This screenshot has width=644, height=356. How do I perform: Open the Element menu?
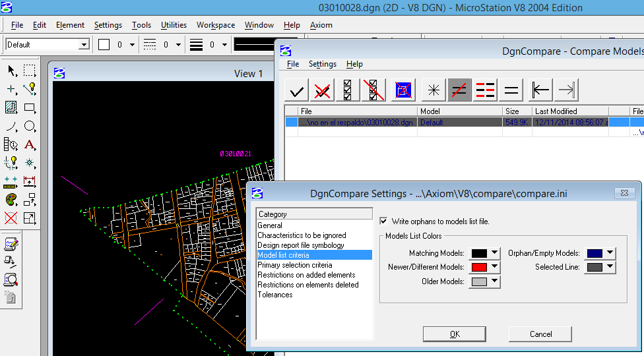(x=70, y=25)
